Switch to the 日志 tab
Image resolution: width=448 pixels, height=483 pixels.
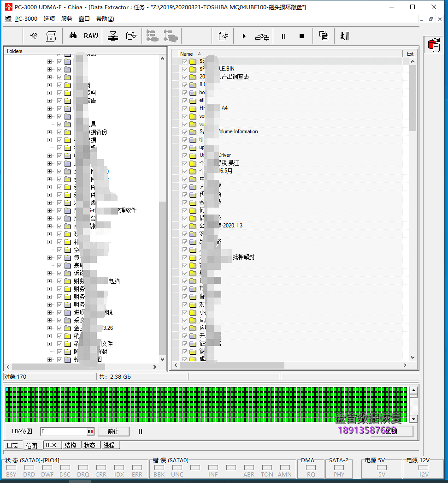pos(13,445)
